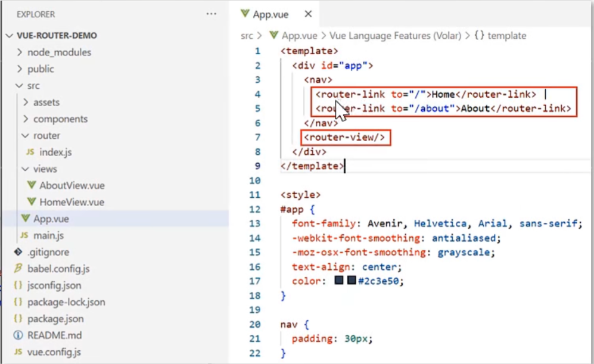Screen dimensions: 594x364
Task: Click first color swatch before #2c3e50
Action: coord(338,280)
